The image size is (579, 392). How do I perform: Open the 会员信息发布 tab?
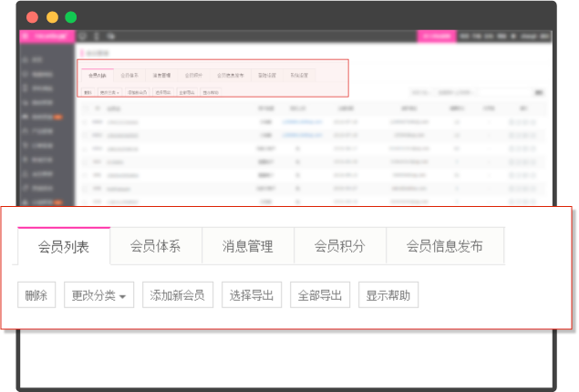pos(445,246)
